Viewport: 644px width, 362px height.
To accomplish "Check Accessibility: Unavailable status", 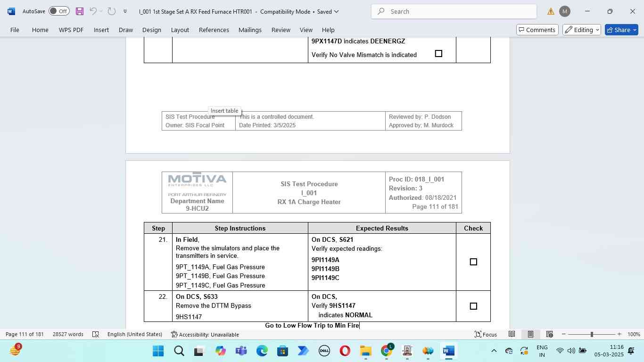I will (x=205, y=334).
